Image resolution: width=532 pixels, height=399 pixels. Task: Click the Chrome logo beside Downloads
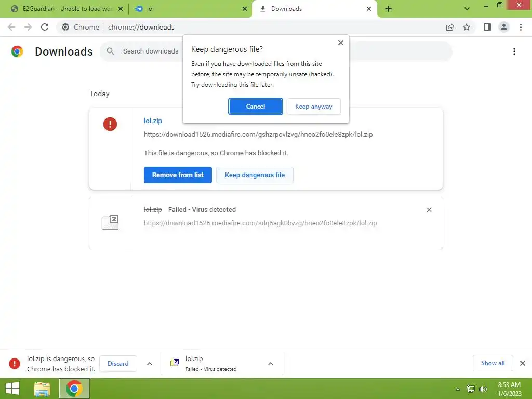[17, 51]
